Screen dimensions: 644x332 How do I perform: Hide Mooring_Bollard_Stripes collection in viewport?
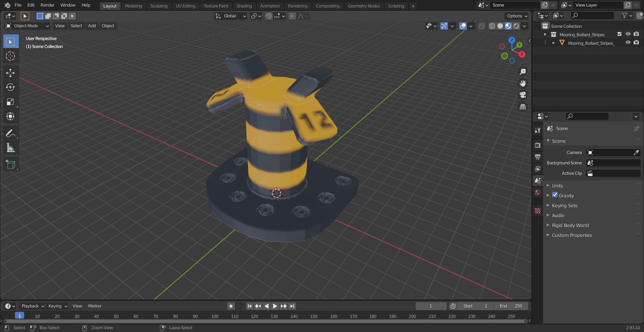click(x=628, y=34)
